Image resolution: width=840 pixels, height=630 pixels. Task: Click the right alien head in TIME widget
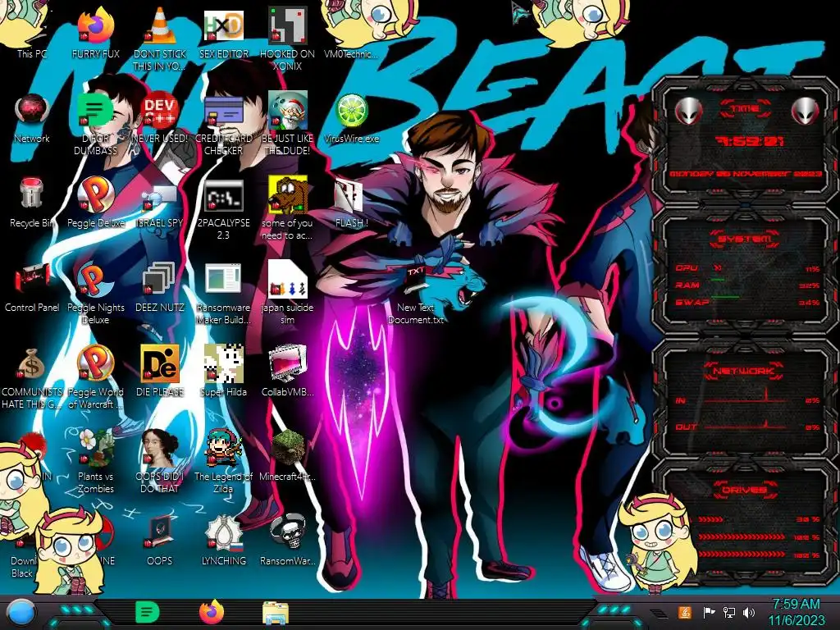pos(806,112)
